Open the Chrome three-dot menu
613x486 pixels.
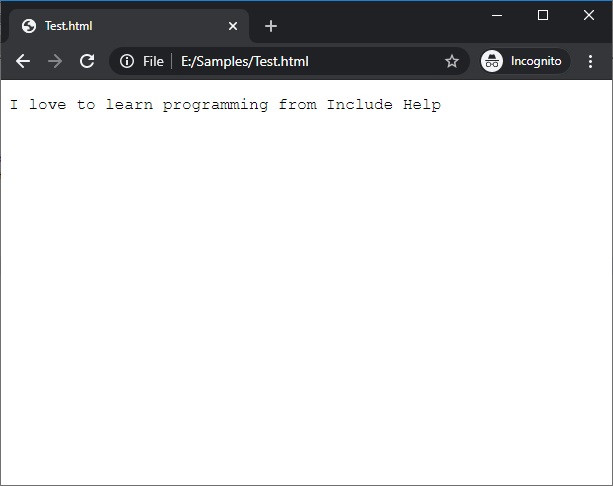(590, 61)
